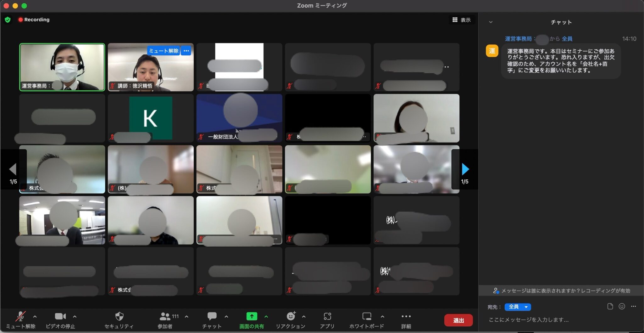Image resolution: width=644 pixels, height=333 pixels.
Task: Open the Whiteboard icon
Action: pyautogui.click(x=367, y=316)
